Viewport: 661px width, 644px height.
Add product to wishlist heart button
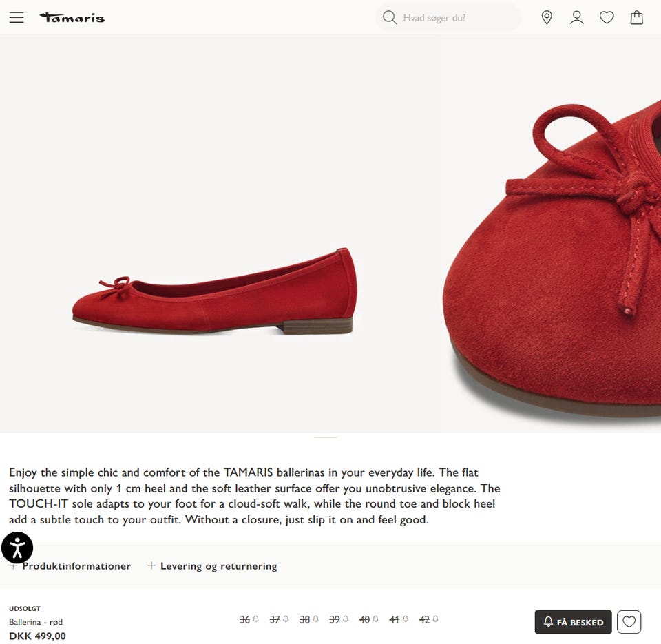pyautogui.click(x=629, y=622)
